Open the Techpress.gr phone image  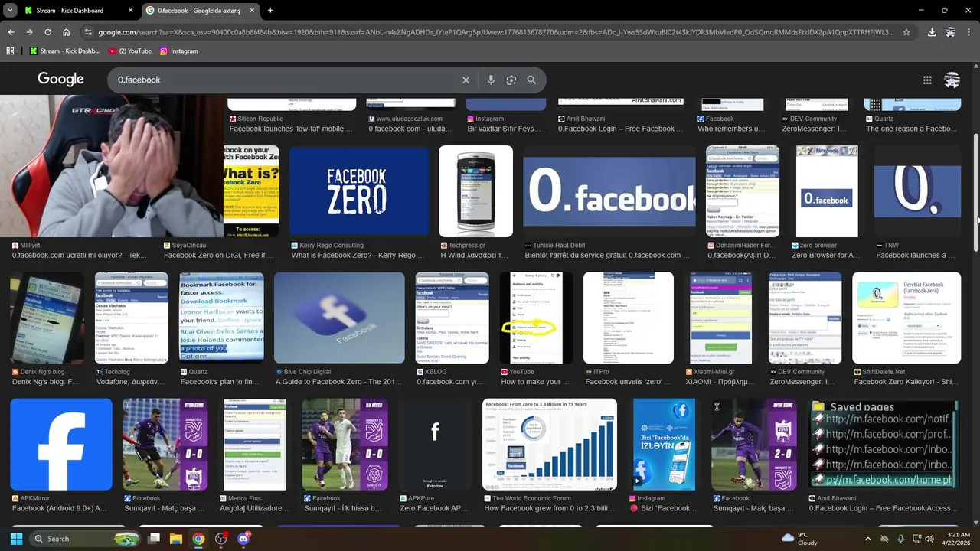coord(475,191)
